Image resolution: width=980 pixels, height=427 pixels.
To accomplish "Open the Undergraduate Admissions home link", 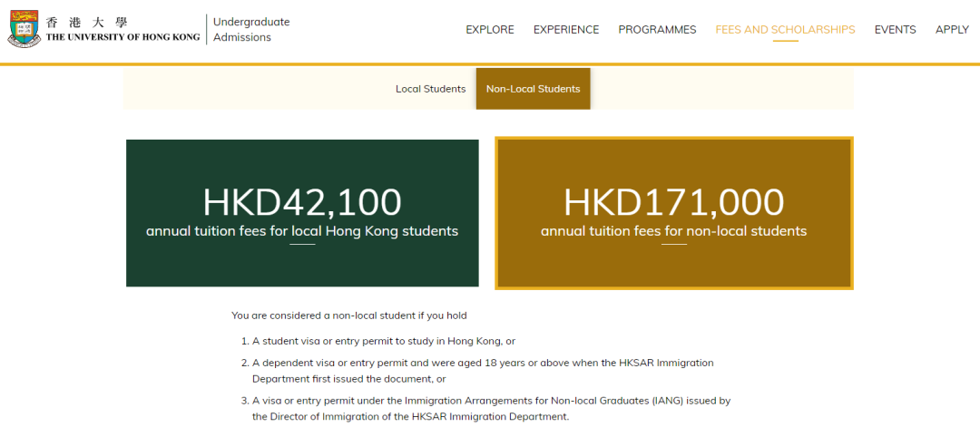I will tap(251, 29).
